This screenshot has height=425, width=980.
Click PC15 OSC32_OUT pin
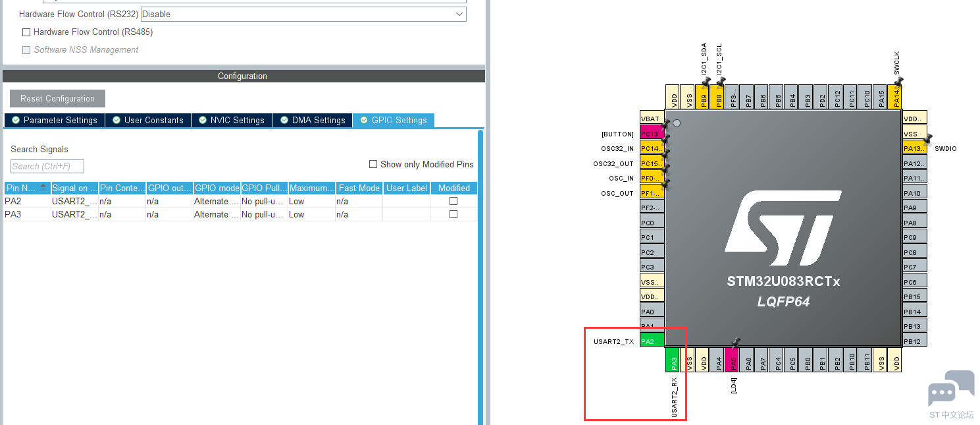(652, 163)
